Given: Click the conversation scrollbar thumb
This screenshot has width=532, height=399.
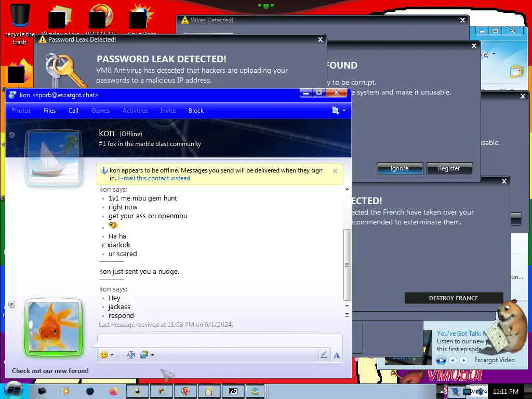Looking at the screenshot, I should pyautogui.click(x=347, y=264).
